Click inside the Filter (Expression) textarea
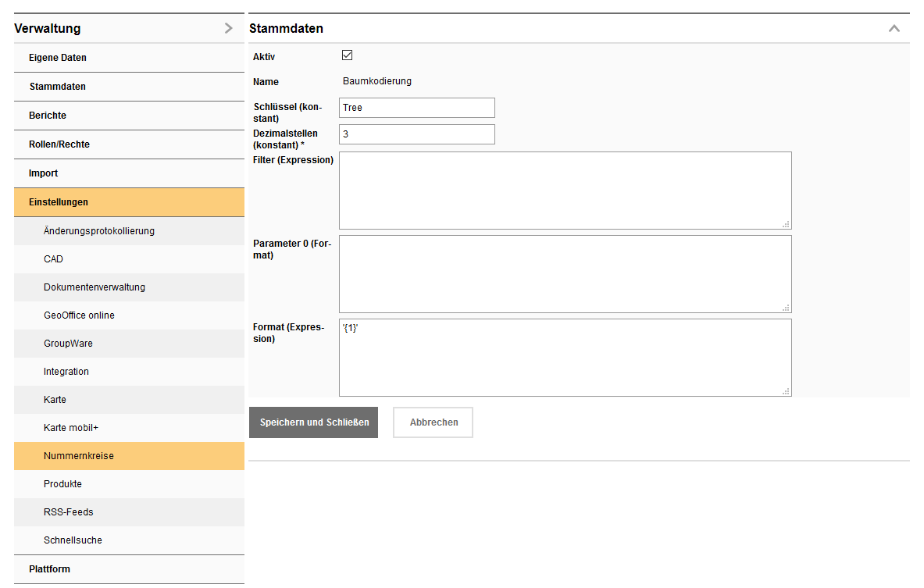Viewport: 924px width, 588px height. pos(565,191)
